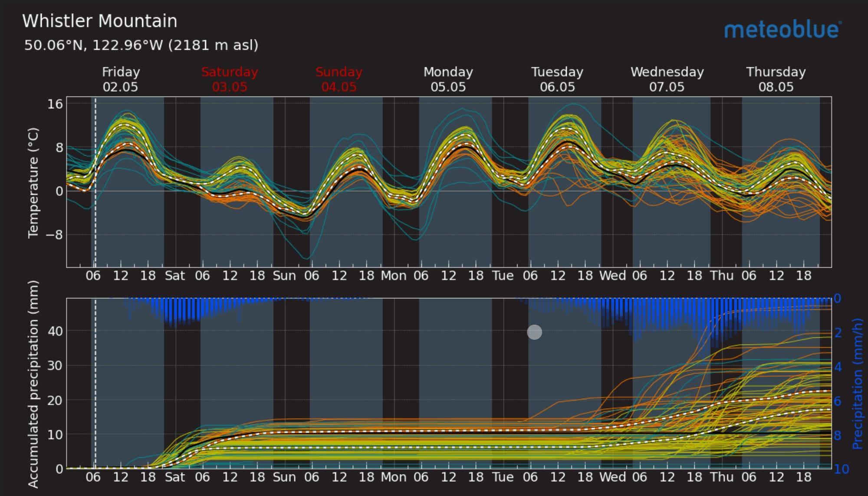Click the 'Wed' tick label under precipitation chart

612,477
